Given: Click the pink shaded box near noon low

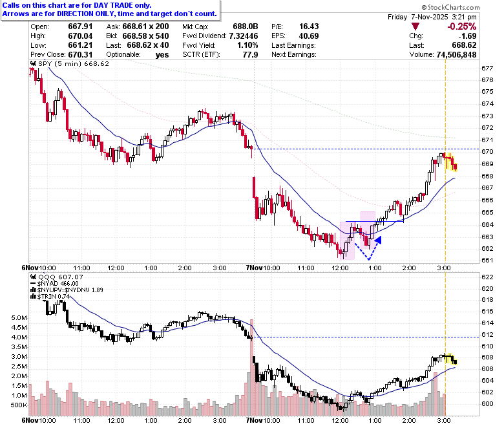Looking at the screenshot, I should [348, 240].
